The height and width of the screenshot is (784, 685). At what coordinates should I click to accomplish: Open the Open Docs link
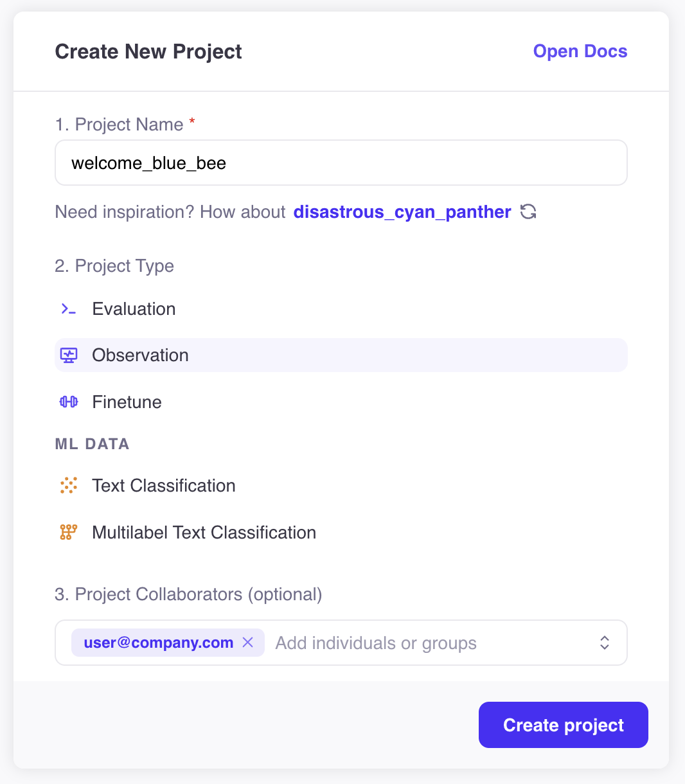click(x=580, y=51)
